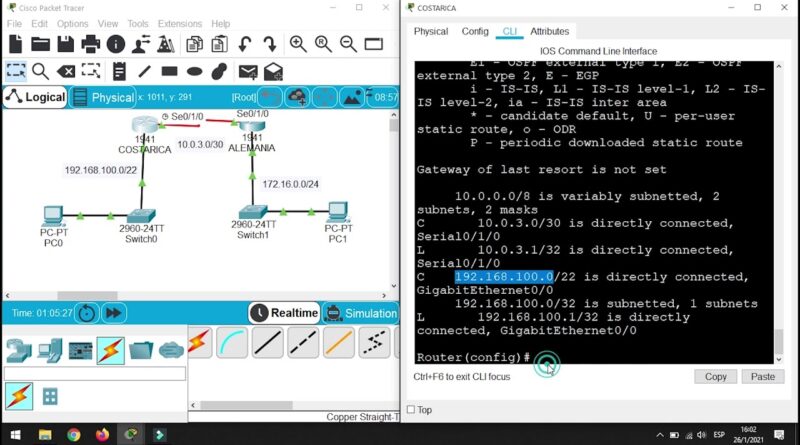
Task: Click the ALEMANIA router in workspace
Action: 252,126
